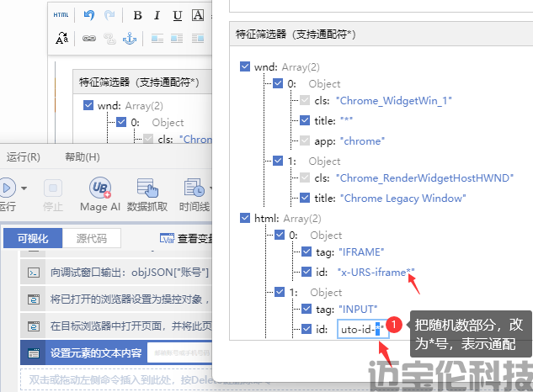Viewport: 533px width, 392px height.
Task: Toggle the html Array(2) checkbox
Action: 245,218
